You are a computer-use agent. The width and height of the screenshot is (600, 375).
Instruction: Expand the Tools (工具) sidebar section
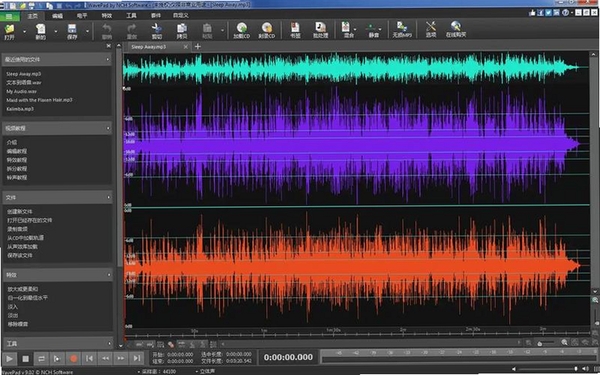[x=109, y=343]
